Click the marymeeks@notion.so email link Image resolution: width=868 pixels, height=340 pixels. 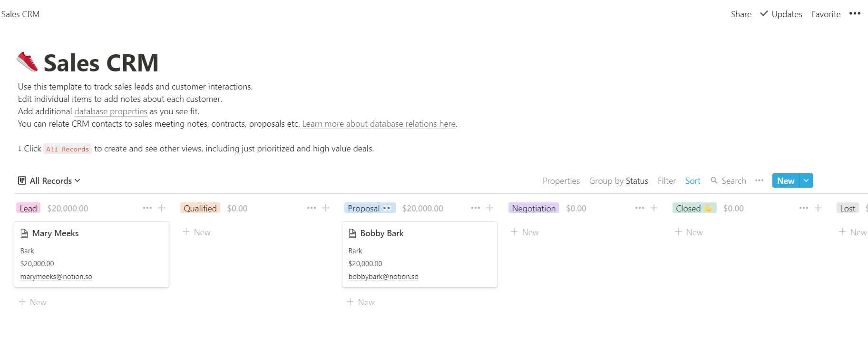tap(56, 277)
